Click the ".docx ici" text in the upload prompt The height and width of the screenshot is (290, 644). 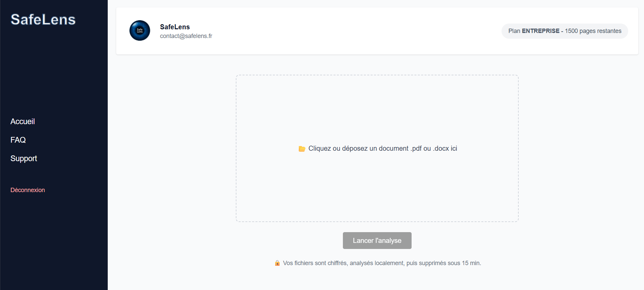click(x=445, y=148)
